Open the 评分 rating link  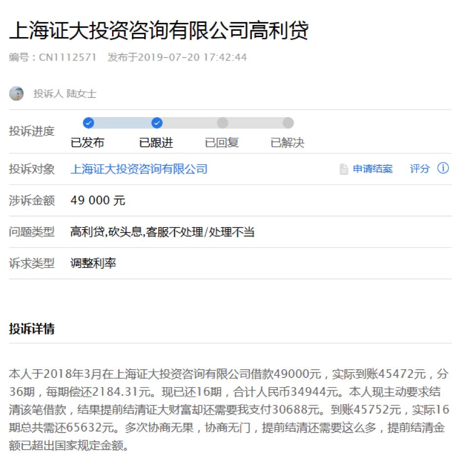420,169
